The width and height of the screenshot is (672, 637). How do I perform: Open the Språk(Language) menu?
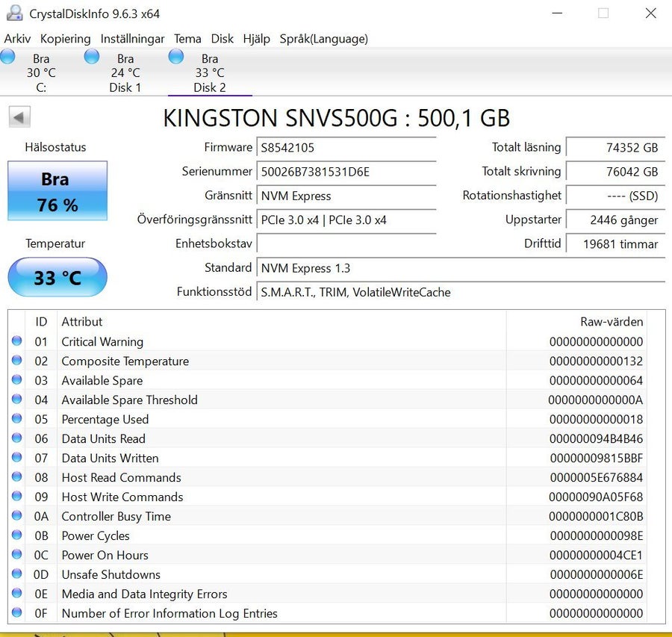[x=323, y=39]
